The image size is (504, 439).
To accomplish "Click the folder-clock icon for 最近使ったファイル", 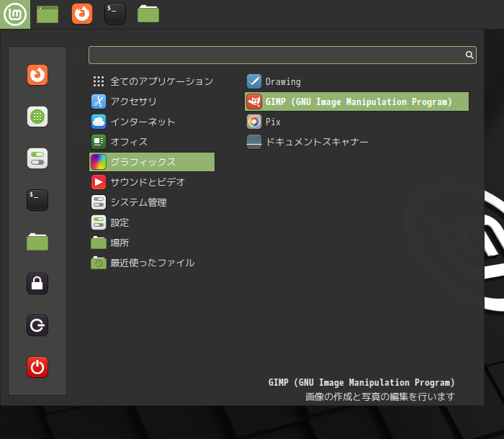I will pyautogui.click(x=99, y=263).
